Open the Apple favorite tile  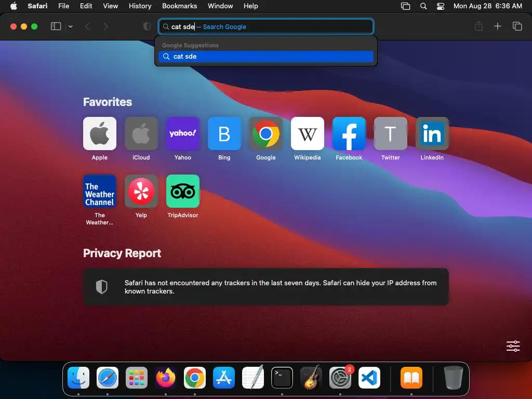coord(99,134)
